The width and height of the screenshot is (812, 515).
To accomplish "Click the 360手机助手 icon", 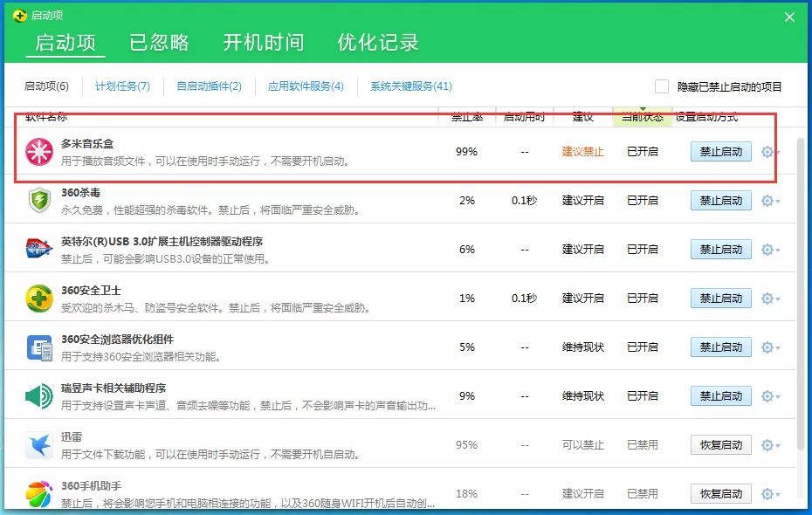I will point(39,494).
